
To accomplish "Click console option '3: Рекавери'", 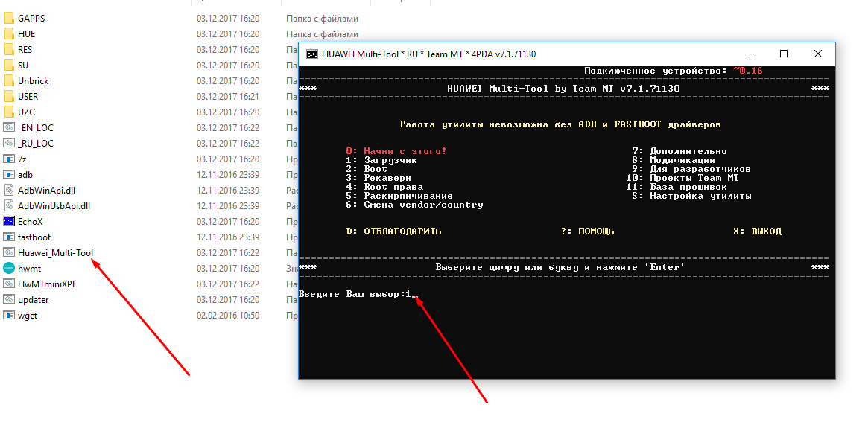I will tap(378, 178).
